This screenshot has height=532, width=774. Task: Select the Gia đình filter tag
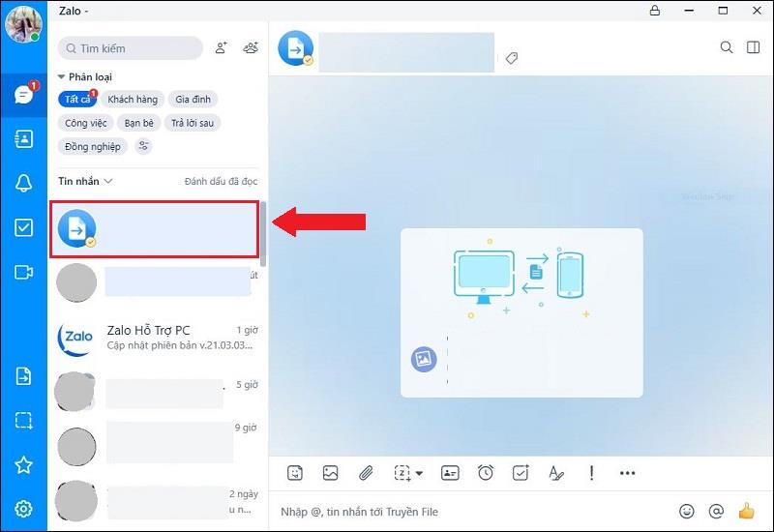193,100
